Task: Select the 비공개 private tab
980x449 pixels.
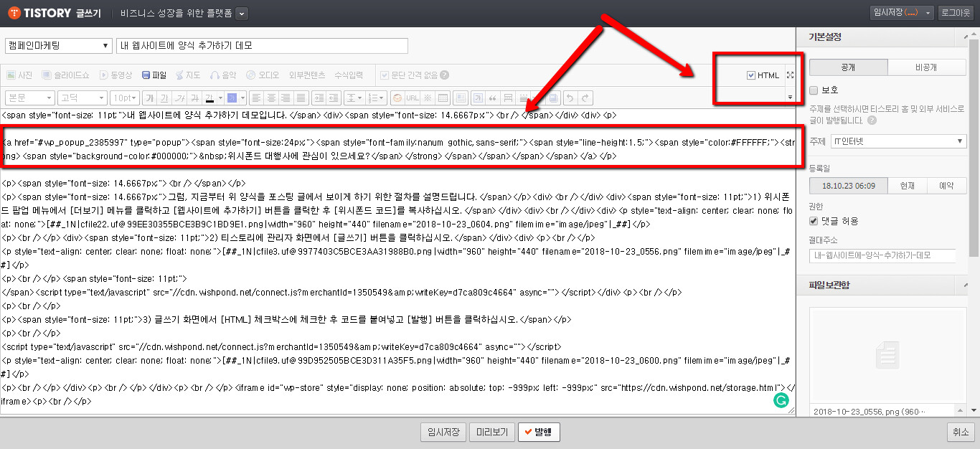Action: 927,67
